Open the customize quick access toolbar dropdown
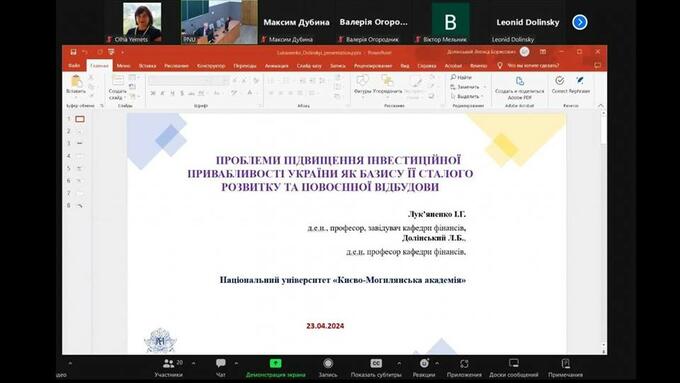Screen dimensions: 680x383 click(123, 52)
